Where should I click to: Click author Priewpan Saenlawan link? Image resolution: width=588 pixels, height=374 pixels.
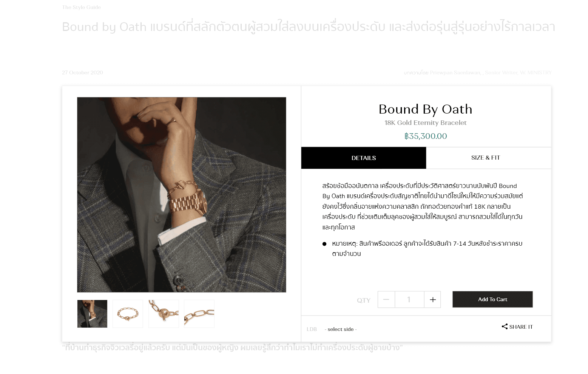pyautogui.click(x=455, y=72)
